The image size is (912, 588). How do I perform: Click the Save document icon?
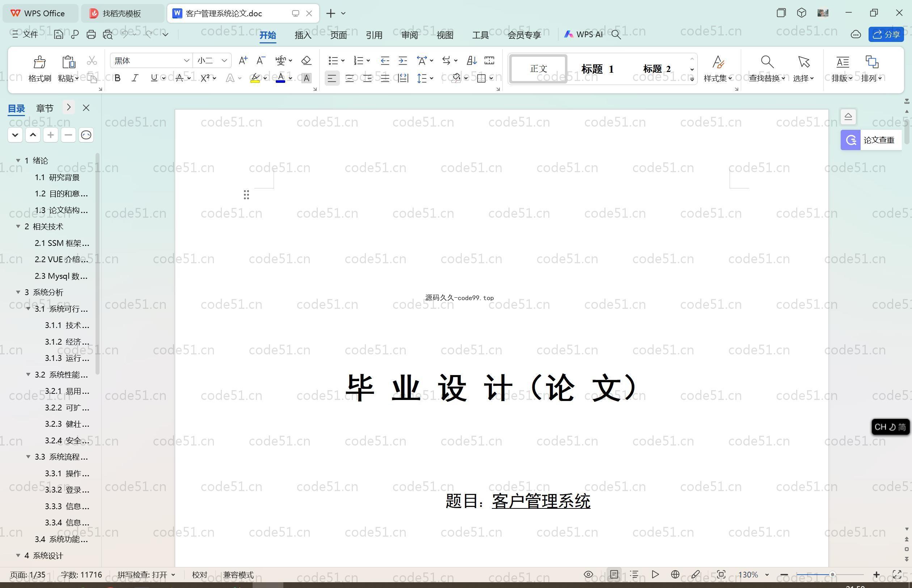[58, 34]
